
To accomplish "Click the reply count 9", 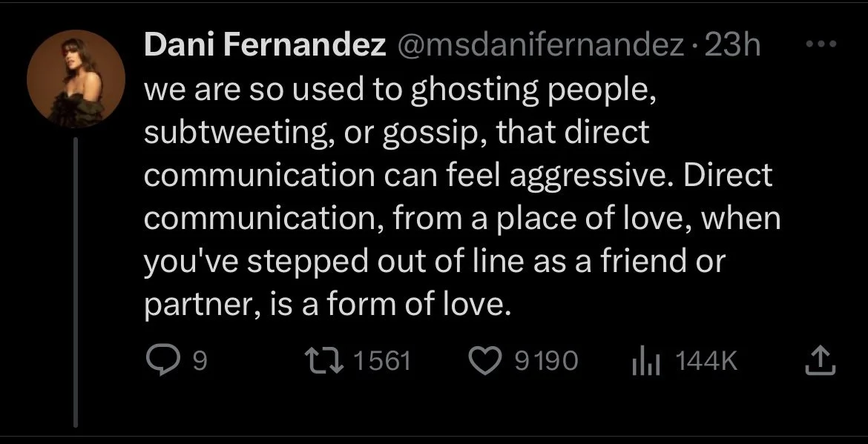I will 200,361.
